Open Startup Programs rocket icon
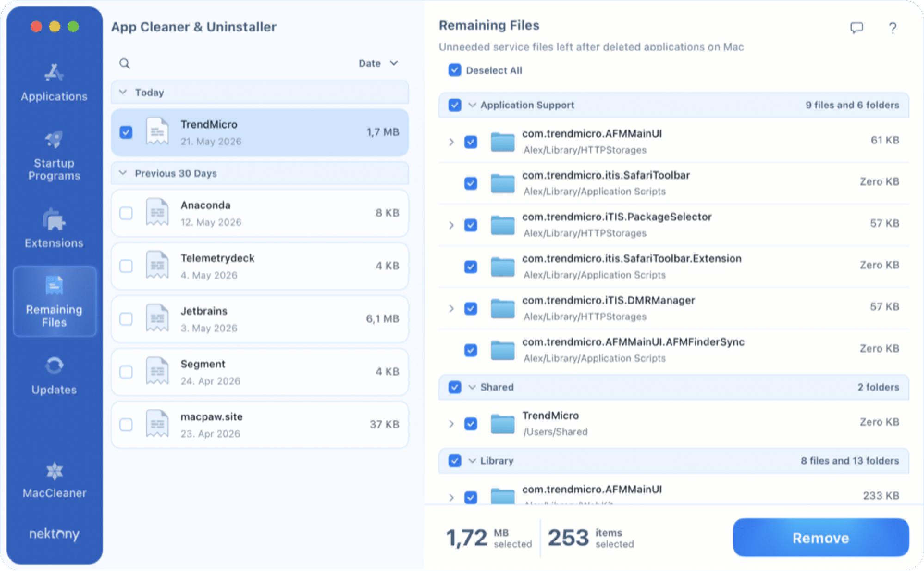 [54, 139]
